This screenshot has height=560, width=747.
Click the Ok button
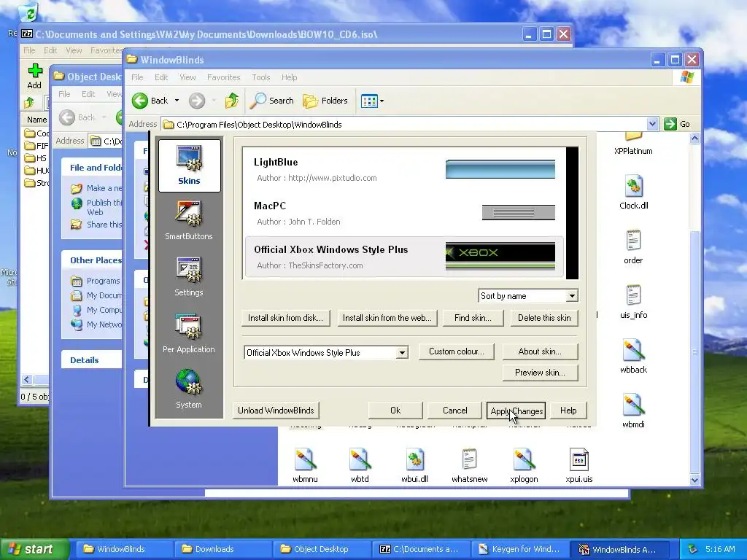tap(395, 411)
